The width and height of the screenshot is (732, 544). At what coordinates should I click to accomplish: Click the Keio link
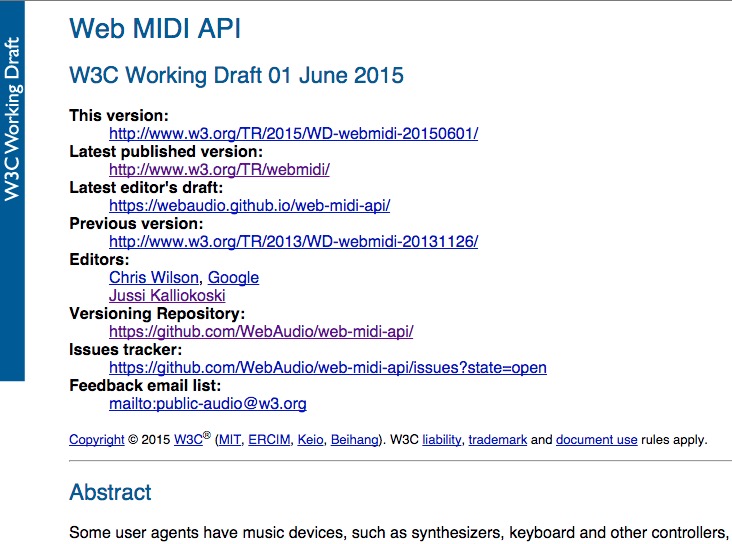[310, 440]
